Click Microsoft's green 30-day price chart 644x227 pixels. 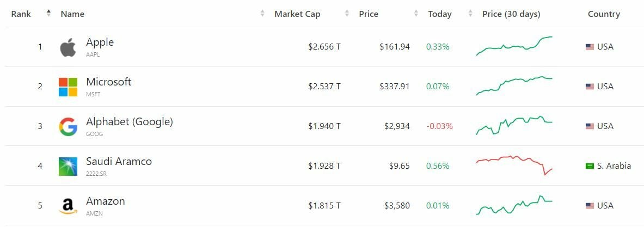514,86
